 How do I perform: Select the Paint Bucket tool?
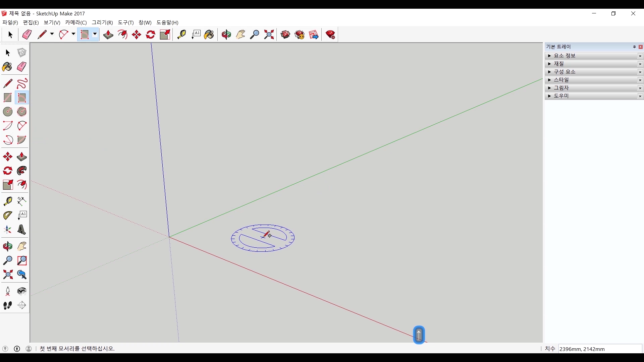pos(7,67)
